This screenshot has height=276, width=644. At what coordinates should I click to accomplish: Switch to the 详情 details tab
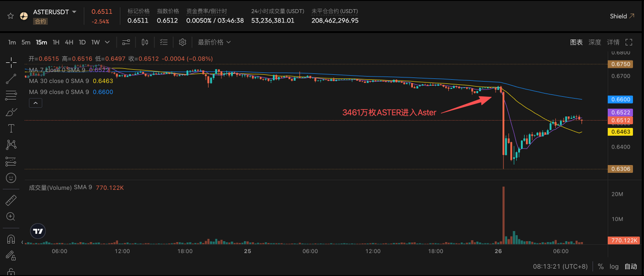pyautogui.click(x=613, y=42)
